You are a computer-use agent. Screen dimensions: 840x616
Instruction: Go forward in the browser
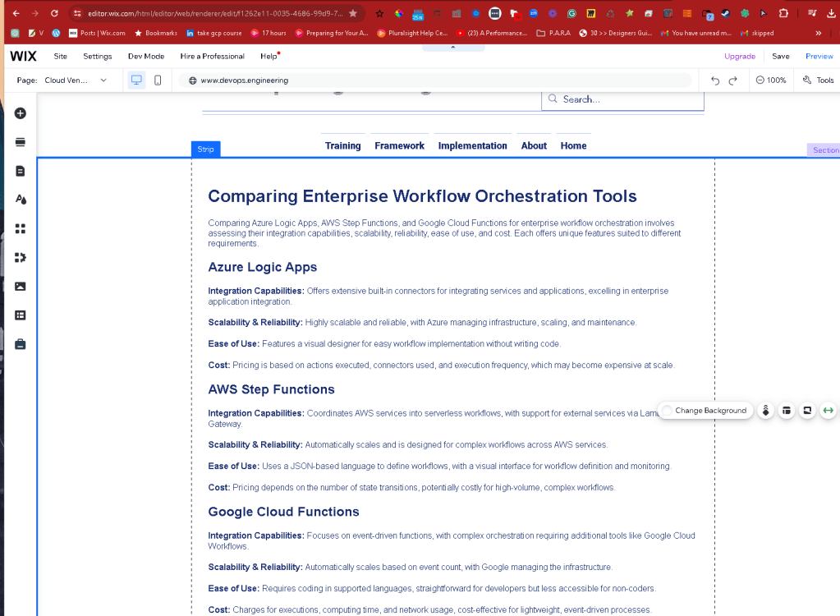34,13
